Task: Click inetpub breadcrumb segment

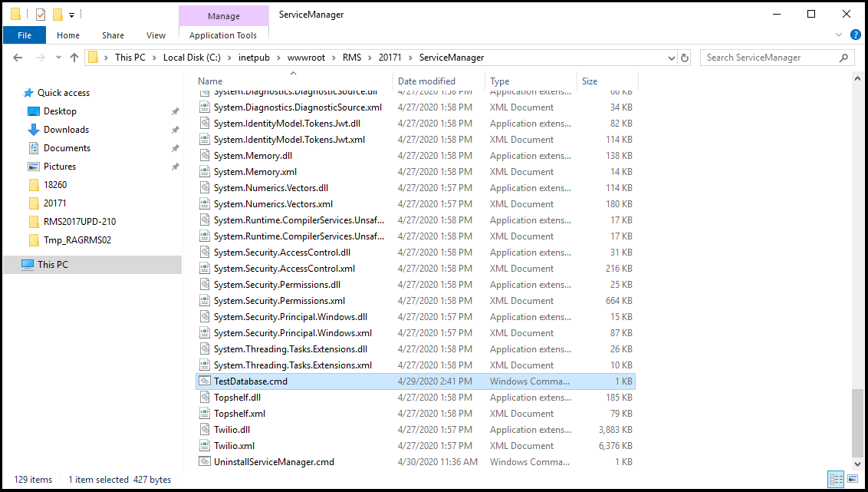Action: click(x=254, y=58)
